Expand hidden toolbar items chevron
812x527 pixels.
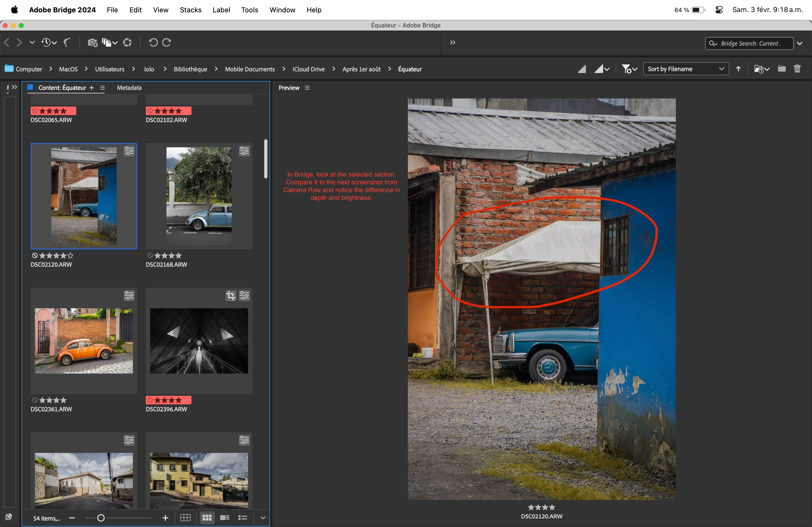452,43
